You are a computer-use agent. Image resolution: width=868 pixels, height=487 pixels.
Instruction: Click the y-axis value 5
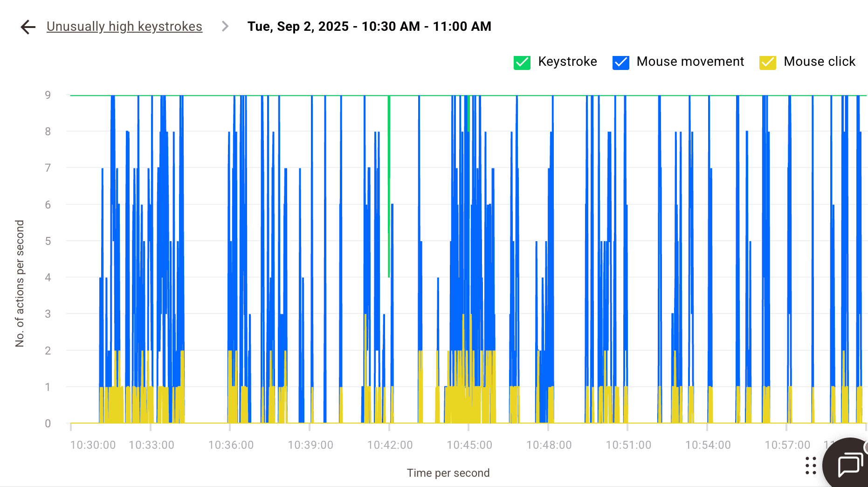(x=48, y=241)
